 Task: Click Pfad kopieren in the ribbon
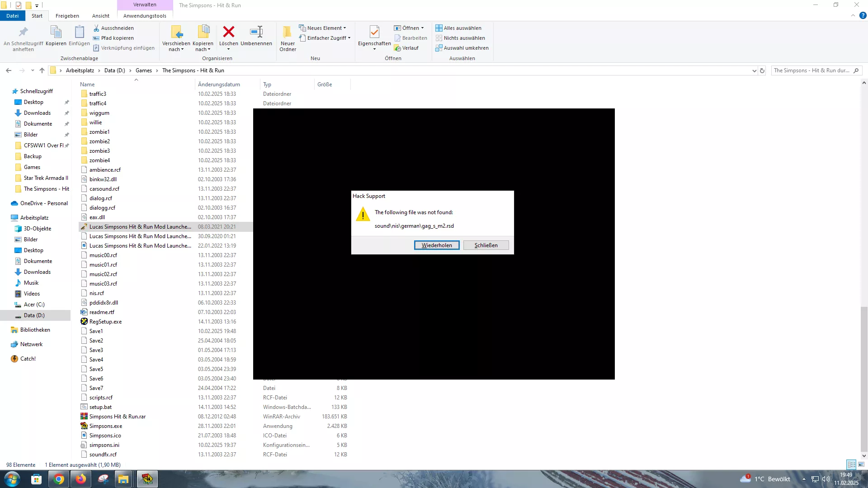click(x=113, y=38)
